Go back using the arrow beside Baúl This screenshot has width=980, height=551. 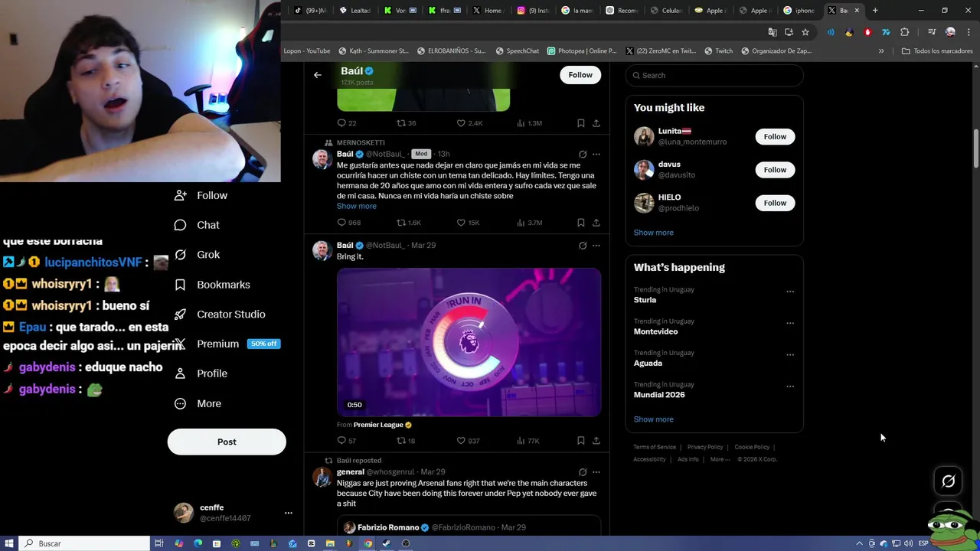(x=318, y=75)
